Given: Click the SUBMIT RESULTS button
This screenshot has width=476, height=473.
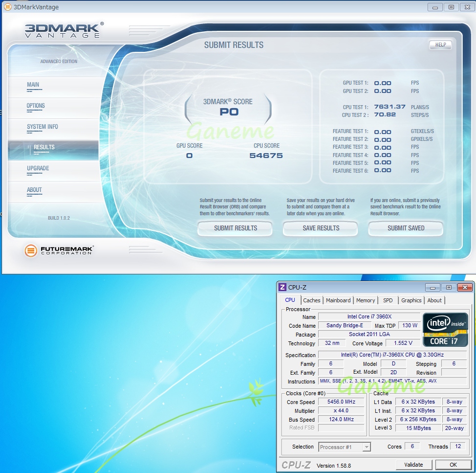Looking at the screenshot, I should click(x=235, y=228).
